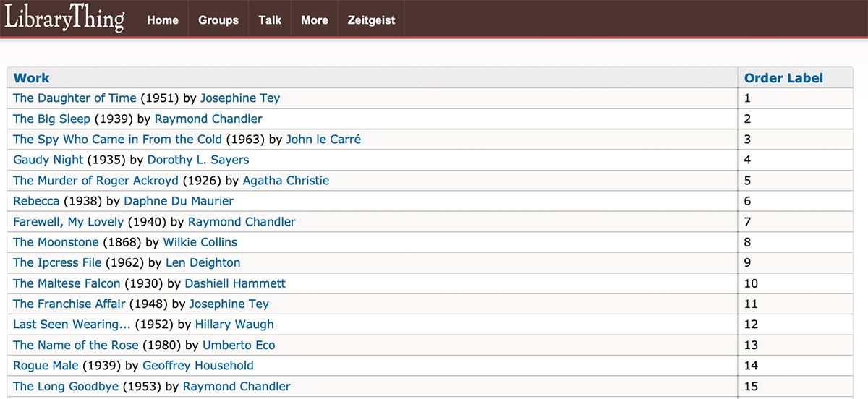The width and height of the screenshot is (868, 399).
Task: Sort by the Work column header
Action: (32, 78)
